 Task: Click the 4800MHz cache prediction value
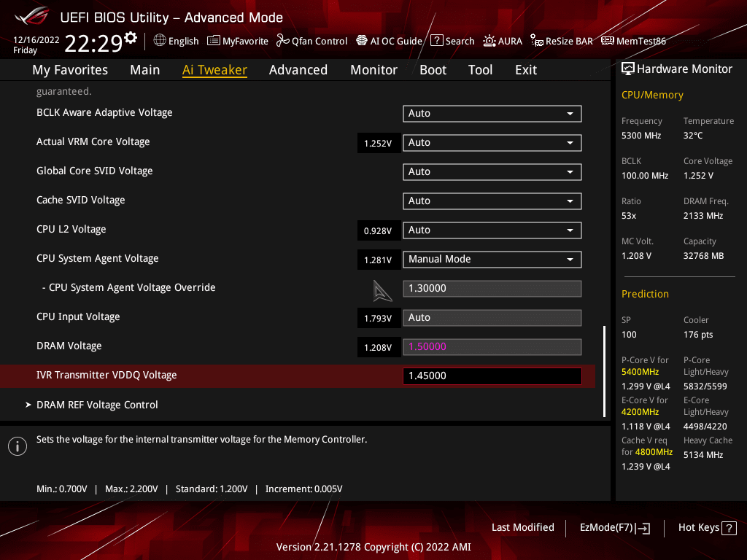pos(654,452)
